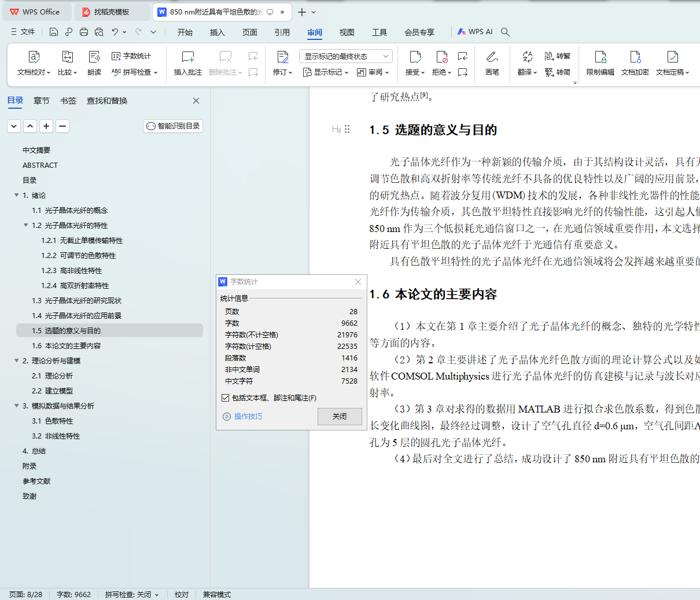Close the navigation sidebar panel
This screenshot has height=600, width=700.
coord(196,101)
